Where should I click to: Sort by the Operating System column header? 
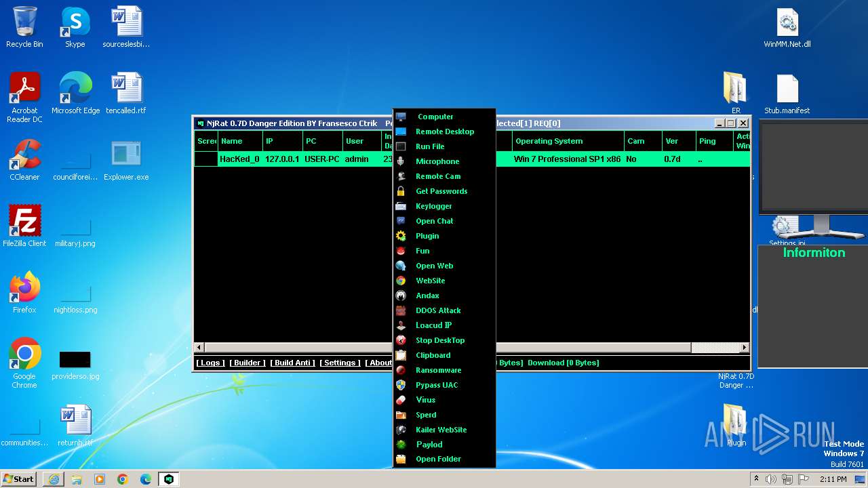click(568, 141)
